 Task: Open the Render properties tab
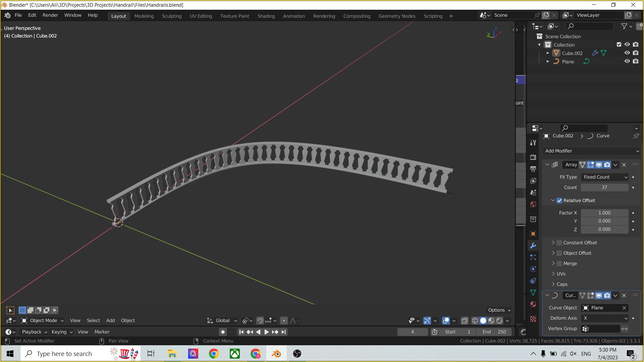point(533,157)
